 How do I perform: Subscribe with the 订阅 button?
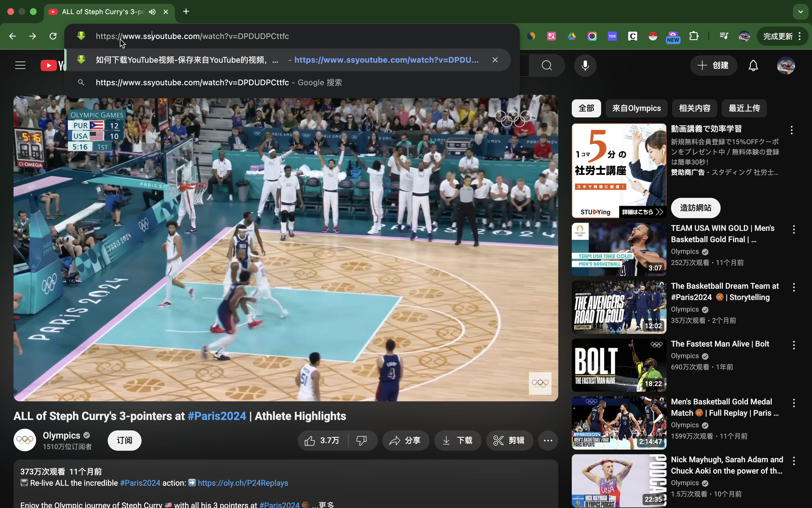pos(125,440)
